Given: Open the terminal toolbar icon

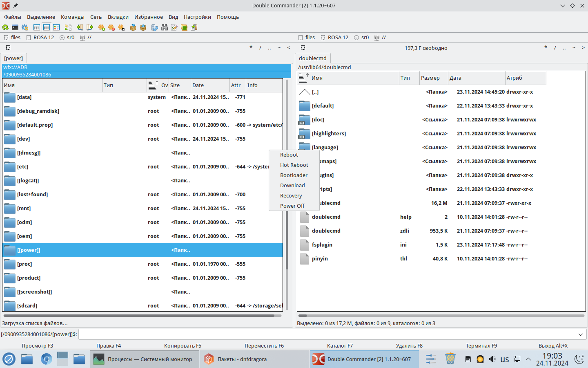Looking at the screenshot, I should click(x=15, y=27).
